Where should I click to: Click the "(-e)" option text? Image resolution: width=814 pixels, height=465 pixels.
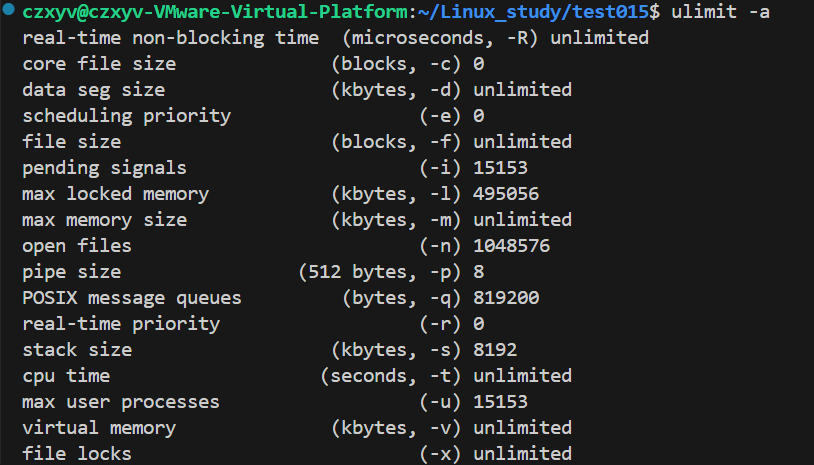click(440, 116)
